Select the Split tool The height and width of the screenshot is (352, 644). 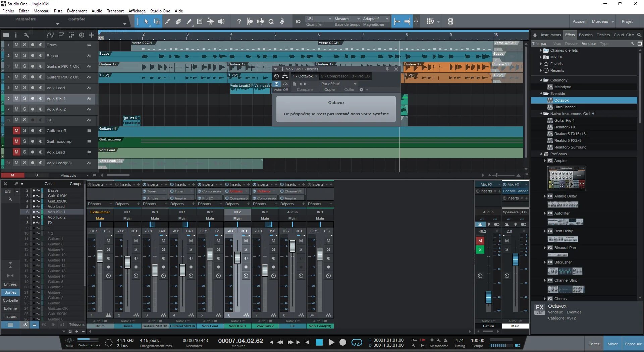pos(167,21)
